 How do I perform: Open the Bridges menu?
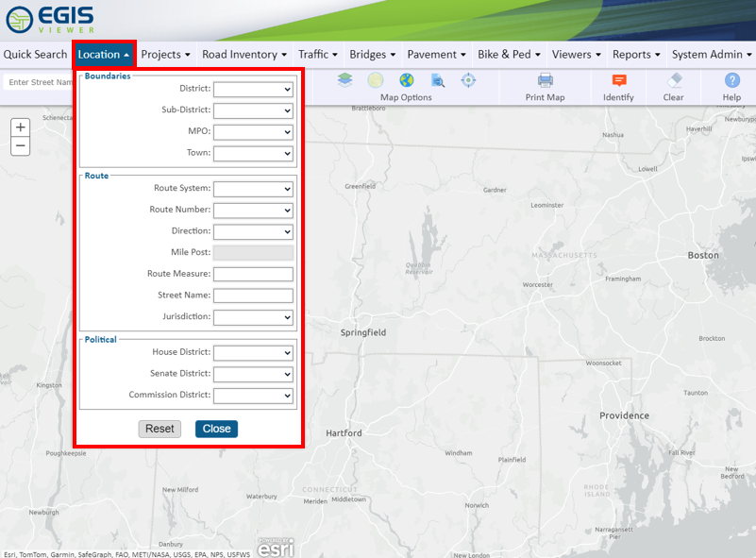(x=372, y=55)
